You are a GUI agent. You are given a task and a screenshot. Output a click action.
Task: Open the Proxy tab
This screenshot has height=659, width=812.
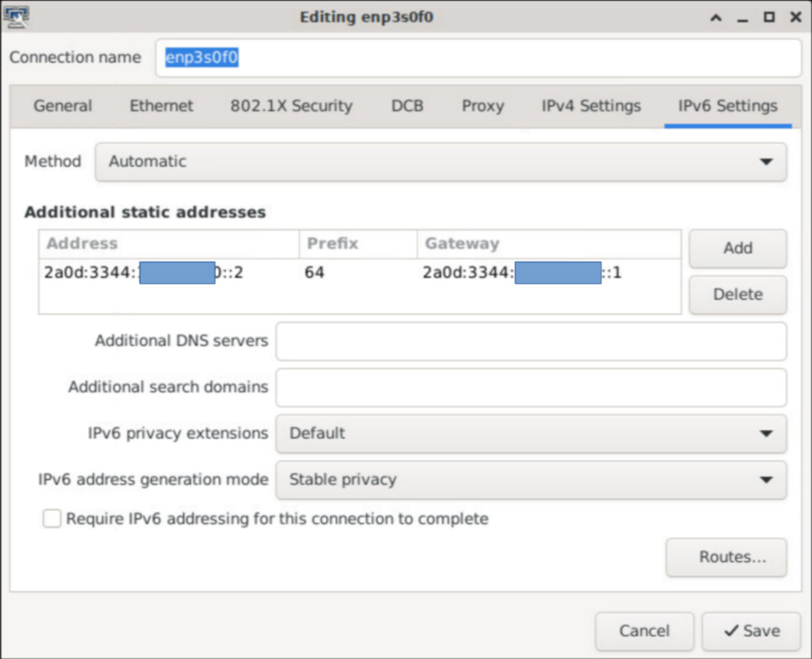click(x=483, y=106)
